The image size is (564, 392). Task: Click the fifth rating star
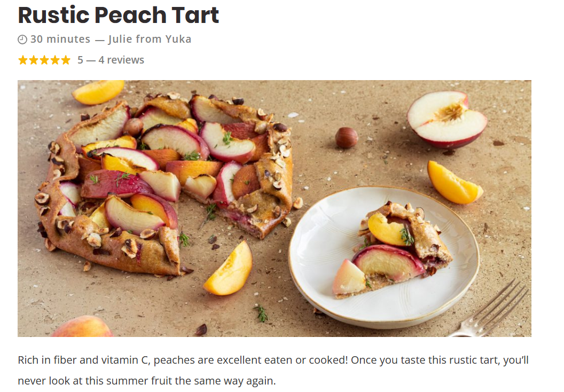[66, 60]
